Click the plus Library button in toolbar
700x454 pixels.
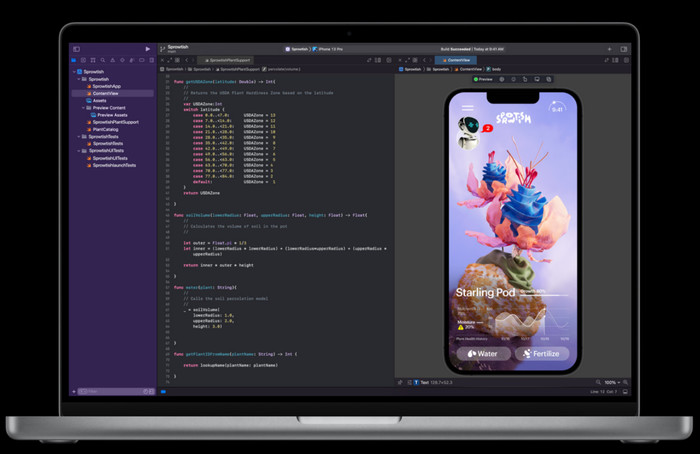[x=608, y=48]
